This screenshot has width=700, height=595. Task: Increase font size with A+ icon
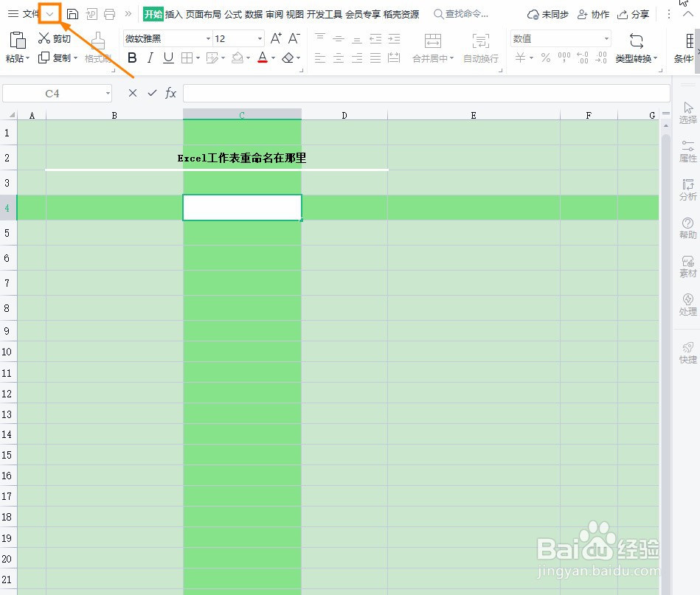pos(276,38)
